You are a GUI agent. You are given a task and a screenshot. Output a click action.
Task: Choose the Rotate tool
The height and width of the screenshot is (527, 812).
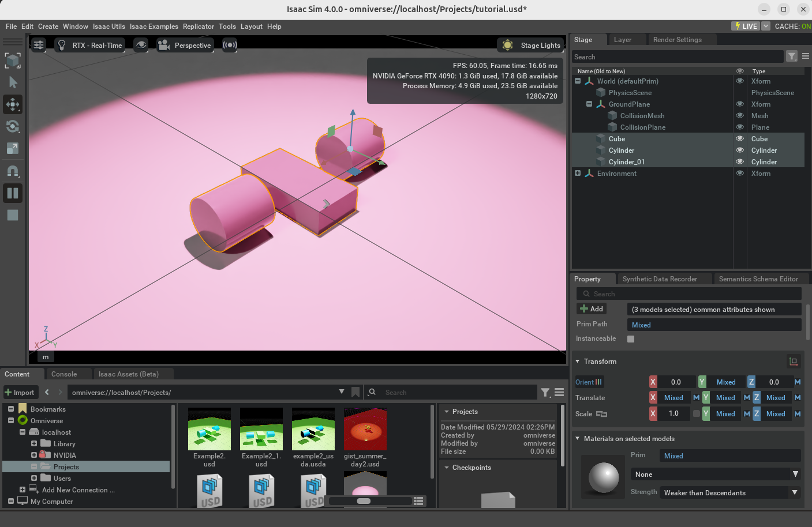[13, 126]
